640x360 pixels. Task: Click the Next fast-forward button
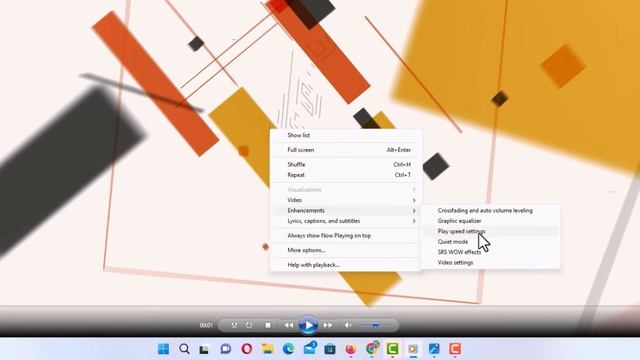coord(328,325)
